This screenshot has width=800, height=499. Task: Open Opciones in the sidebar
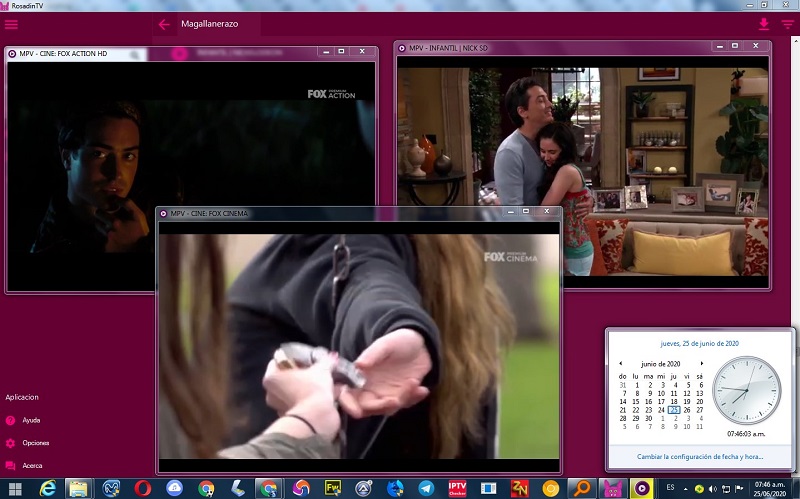click(36, 443)
